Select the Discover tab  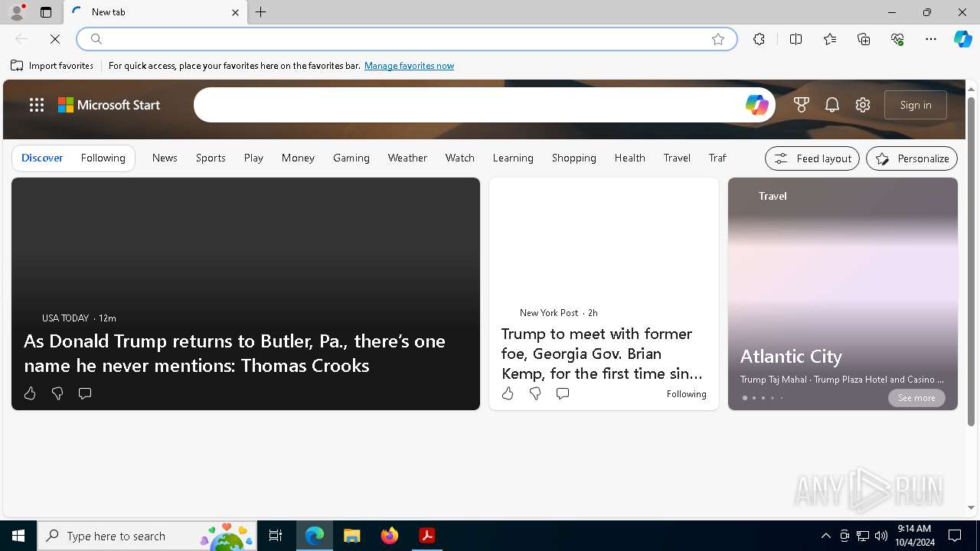coord(42,158)
